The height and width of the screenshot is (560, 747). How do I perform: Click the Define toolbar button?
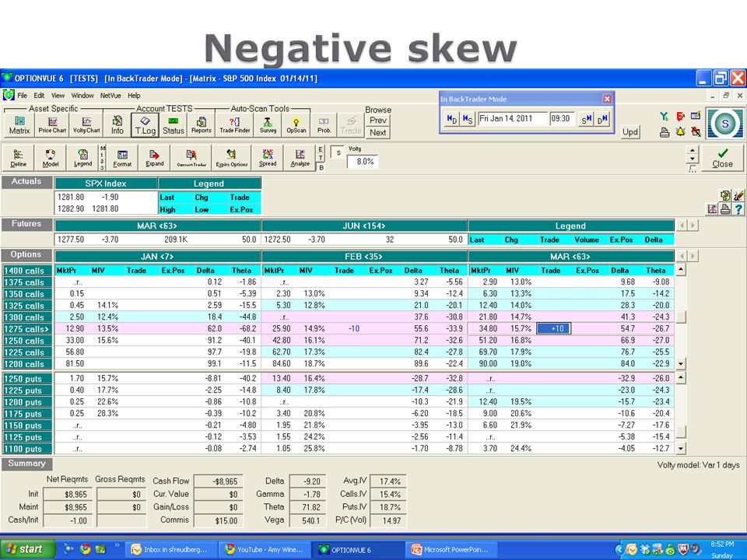(x=19, y=158)
